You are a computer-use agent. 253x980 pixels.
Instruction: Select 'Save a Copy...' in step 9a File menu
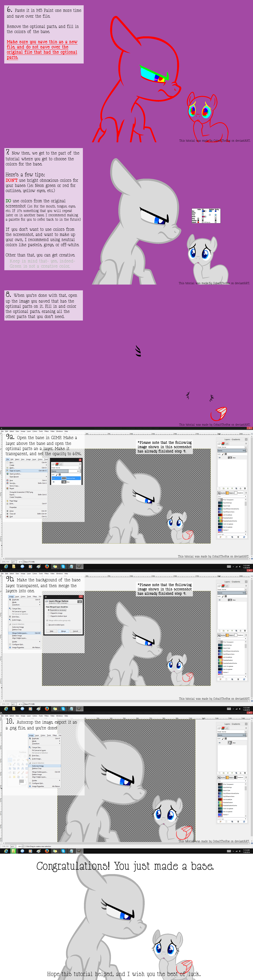pos(27,486)
